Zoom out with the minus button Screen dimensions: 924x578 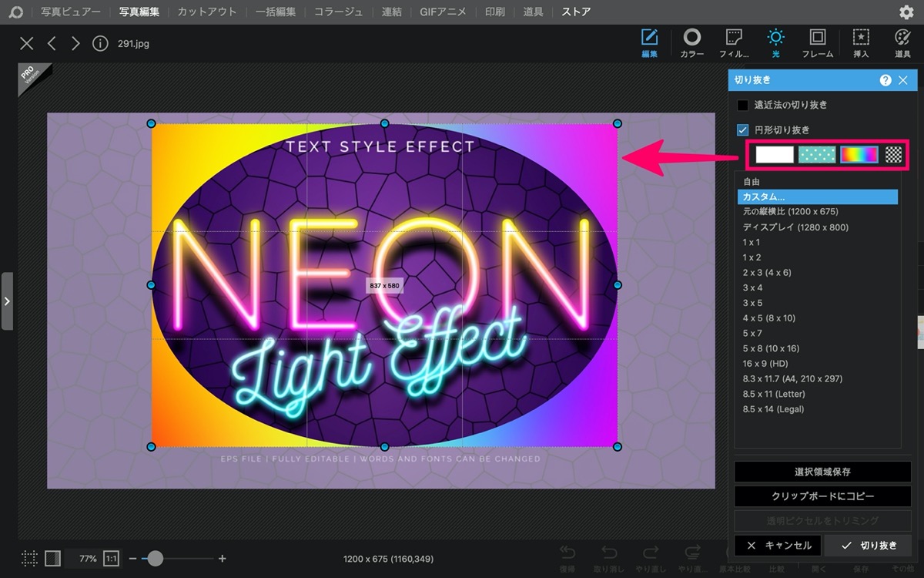[x=132, y=558]
